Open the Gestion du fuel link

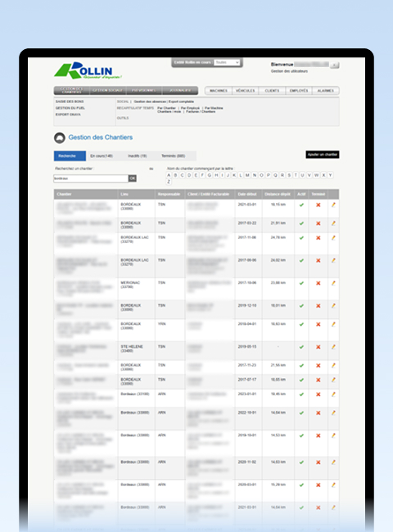point(70,108)
